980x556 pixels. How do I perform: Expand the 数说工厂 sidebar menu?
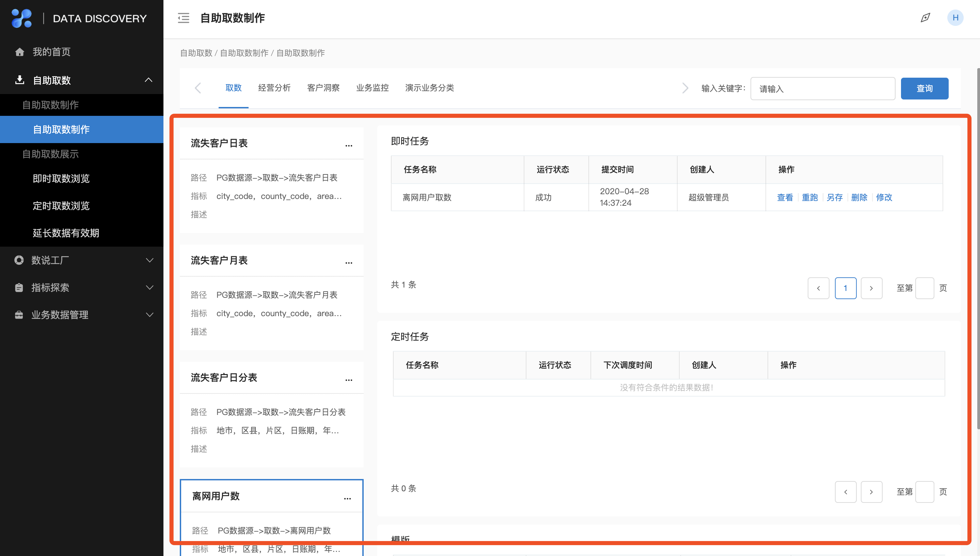149,260
